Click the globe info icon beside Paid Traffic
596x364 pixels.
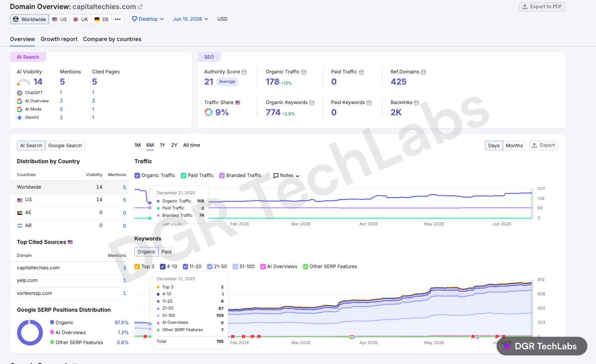[x=361, y=72]
